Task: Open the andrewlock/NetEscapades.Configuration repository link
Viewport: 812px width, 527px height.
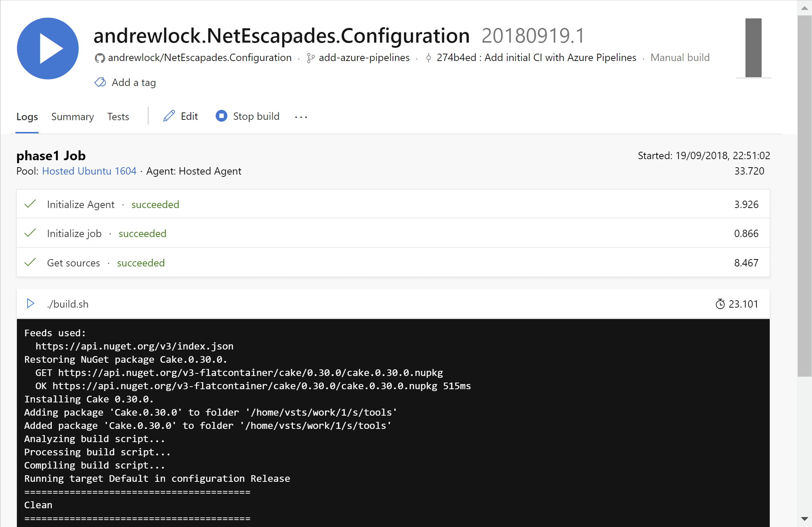Action: tap(200, 58)
